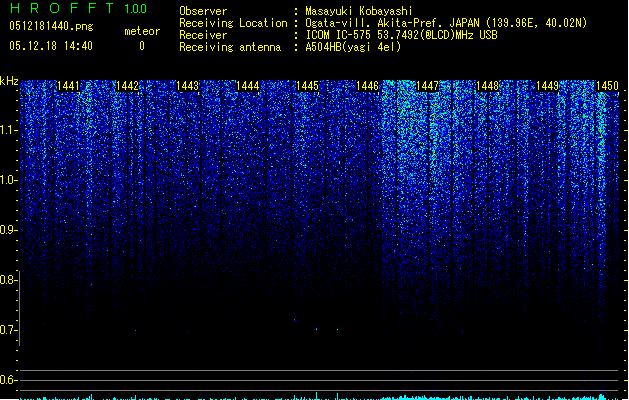Click filename 0512181440.png
This screenshot has height=400, width=629.
[51, 26]
